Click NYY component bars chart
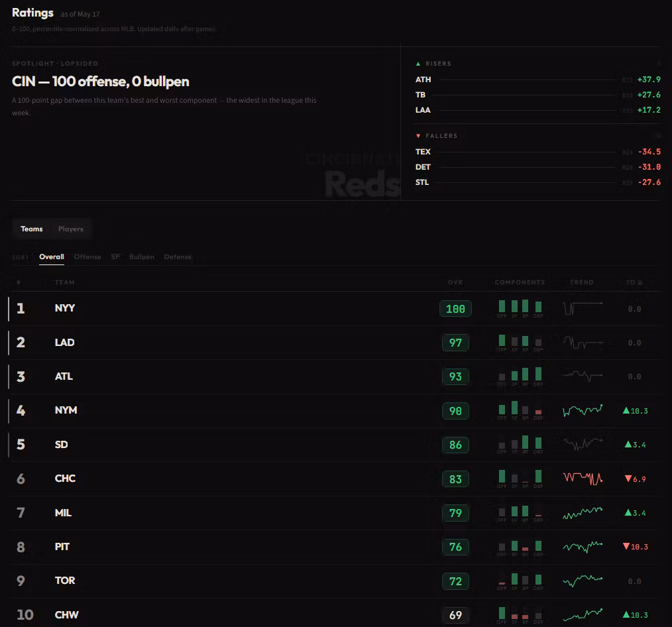Viewport: 672px width, 627px height. 520,309
